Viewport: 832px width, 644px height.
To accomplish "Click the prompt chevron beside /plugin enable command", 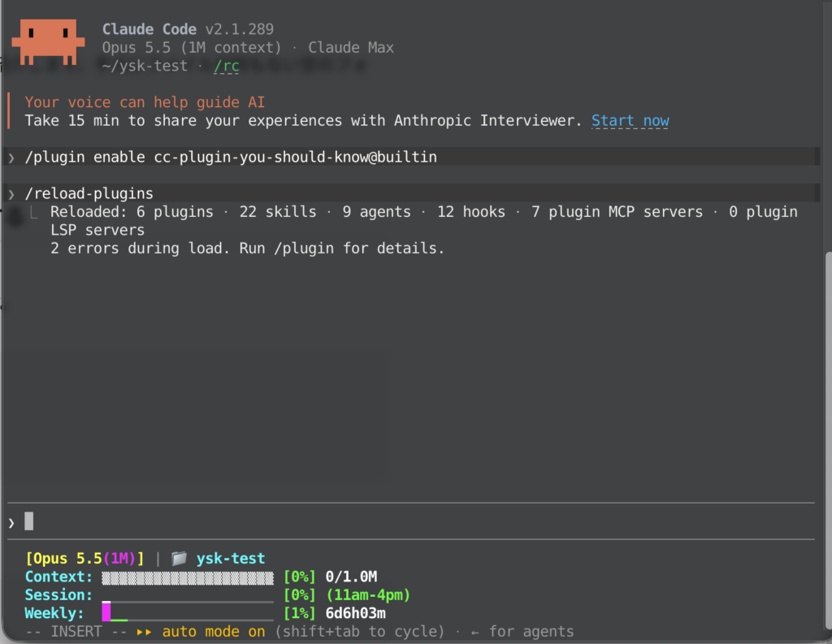I will click(11, 158).
